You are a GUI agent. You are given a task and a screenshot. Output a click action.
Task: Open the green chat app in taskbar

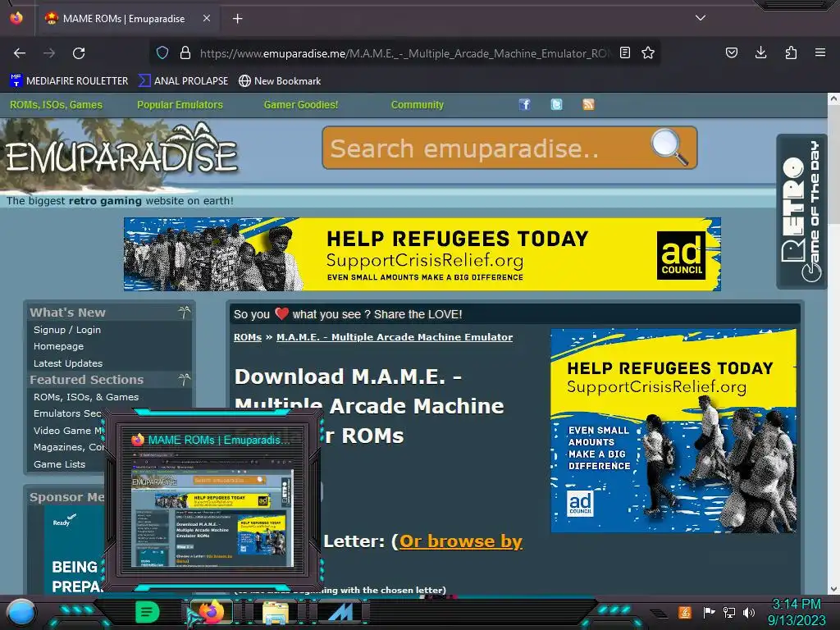point(147,612)
